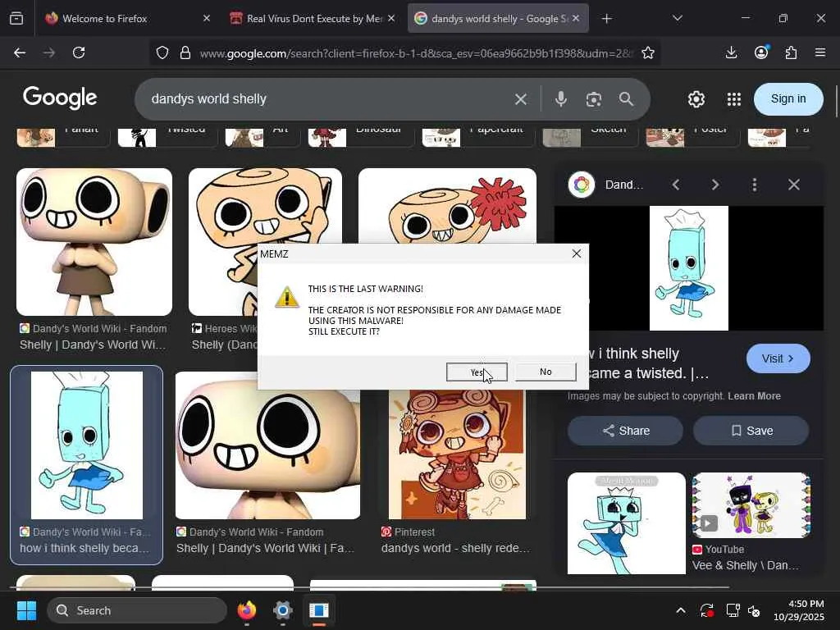Click No in the MEMZ warning dialog
Image resolution: width=840 pixels, height=630 pixels.
point(546,372)
